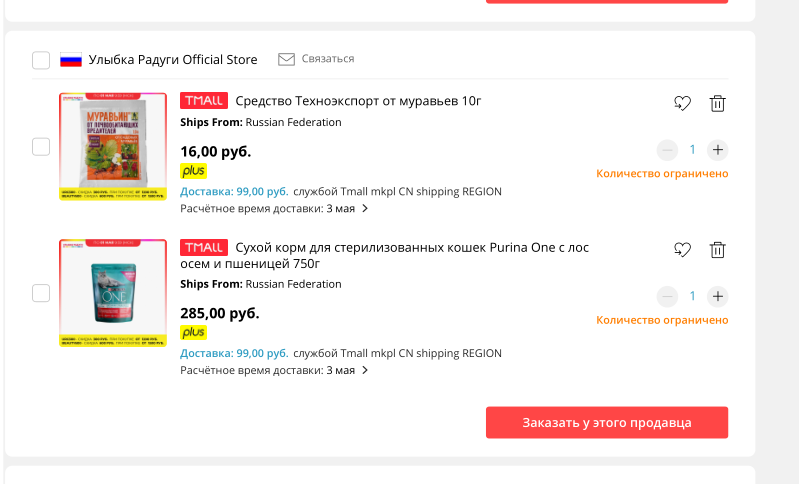Select all items from Улыбка Радуги store

click(41, 60)
